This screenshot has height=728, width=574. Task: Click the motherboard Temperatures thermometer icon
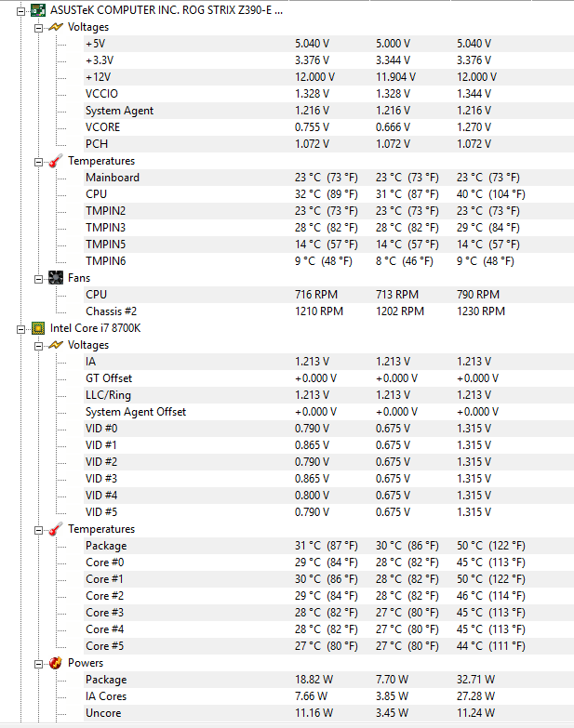56,161
